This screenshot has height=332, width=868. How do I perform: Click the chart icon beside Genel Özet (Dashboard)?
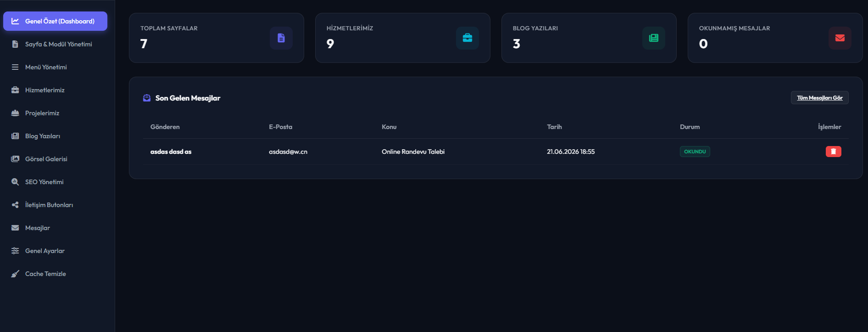[15, 21]
